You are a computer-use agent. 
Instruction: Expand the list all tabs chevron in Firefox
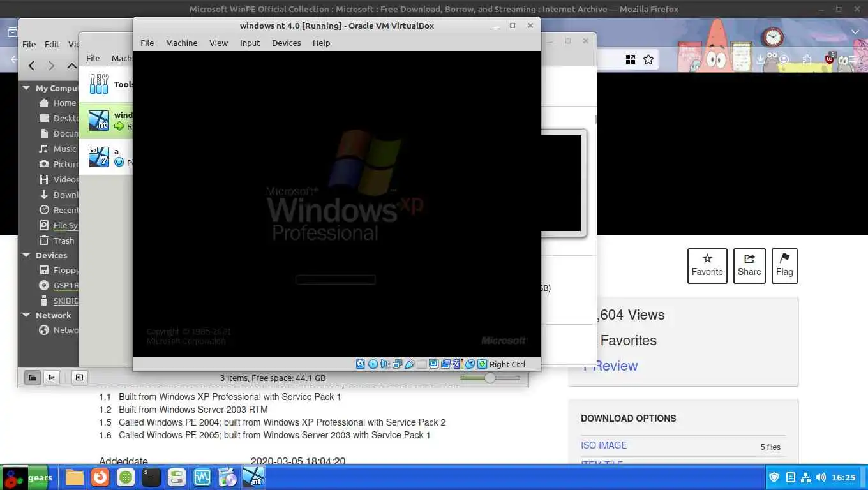(855, 32)
